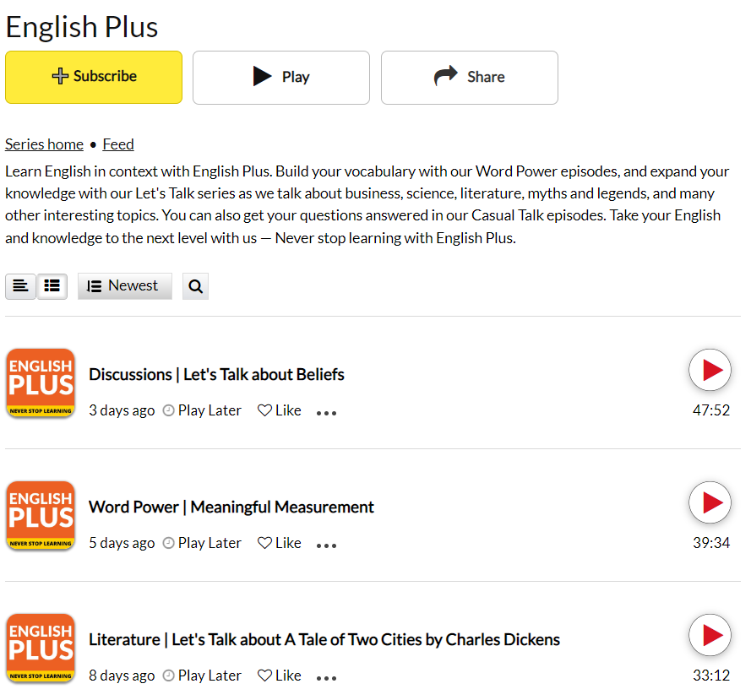Image resolution: width=751 pixels, height=700 pixels.
Task: Click the '8 days ago' timestamp
Action: tap(122, 676)
